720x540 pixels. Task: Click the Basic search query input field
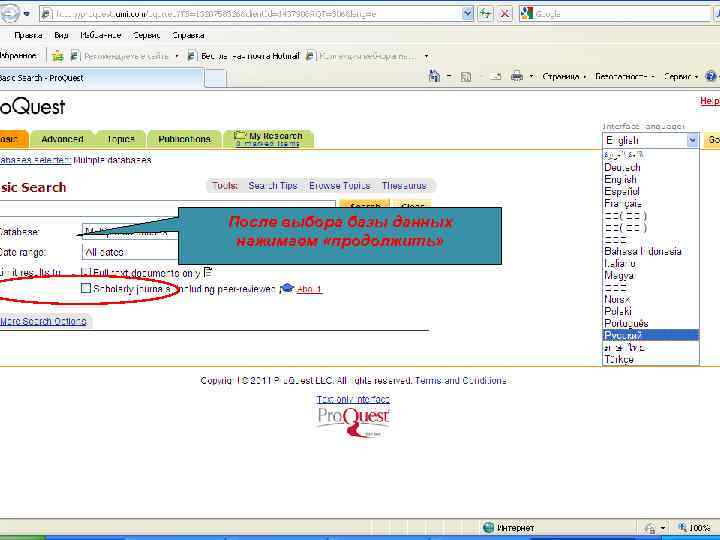click(168, 208)
